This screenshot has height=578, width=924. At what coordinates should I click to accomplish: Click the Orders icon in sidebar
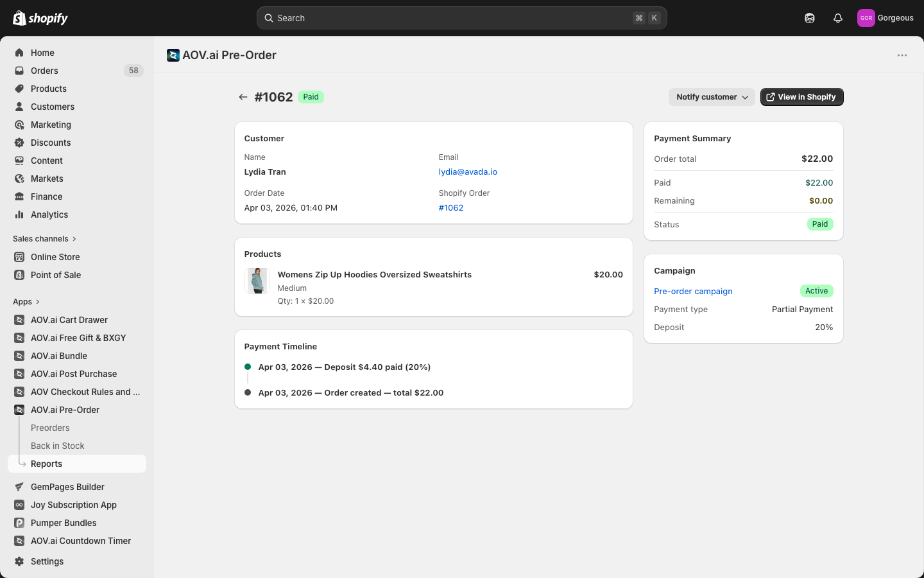(19, 71)
